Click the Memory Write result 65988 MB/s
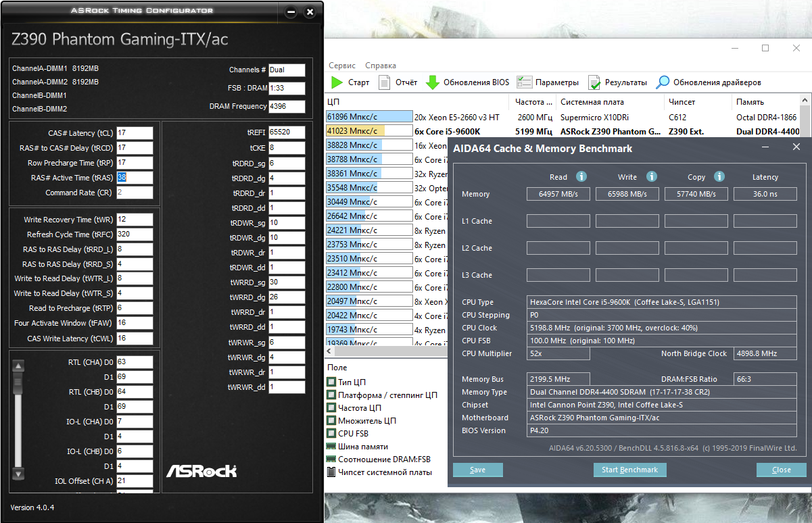Screen dimensions: 812x523 (x=627, y=194)
